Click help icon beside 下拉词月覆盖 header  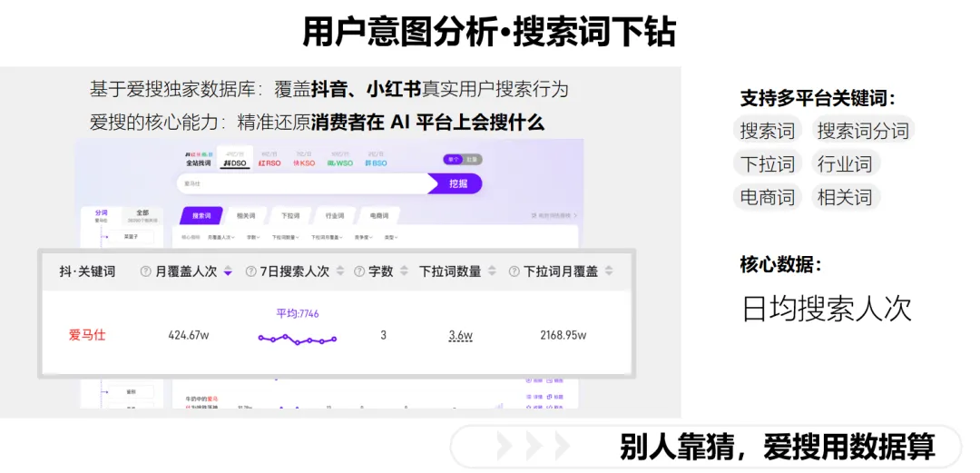(x=514, y=271)
